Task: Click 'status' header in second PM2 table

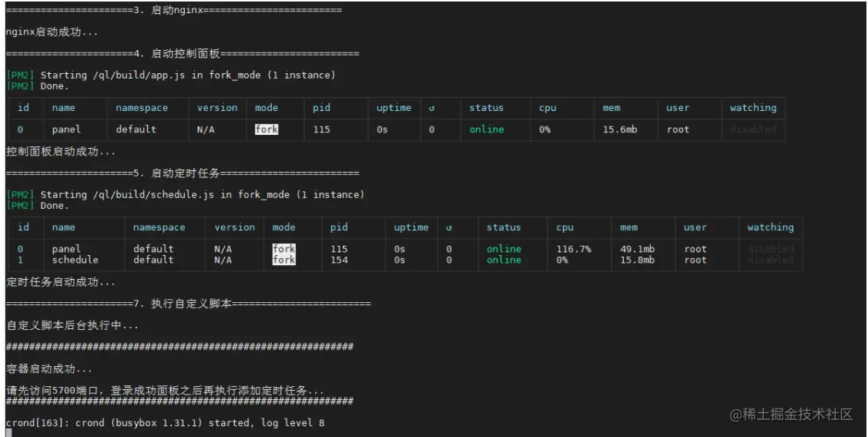Action: click(504, 227)
